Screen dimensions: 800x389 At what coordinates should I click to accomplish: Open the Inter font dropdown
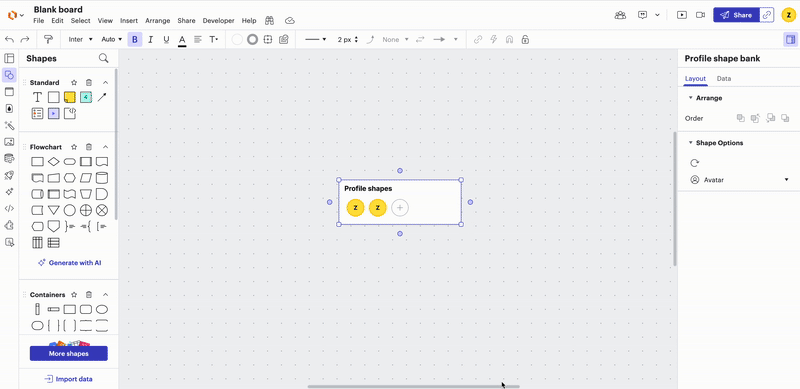click(81, 39)
